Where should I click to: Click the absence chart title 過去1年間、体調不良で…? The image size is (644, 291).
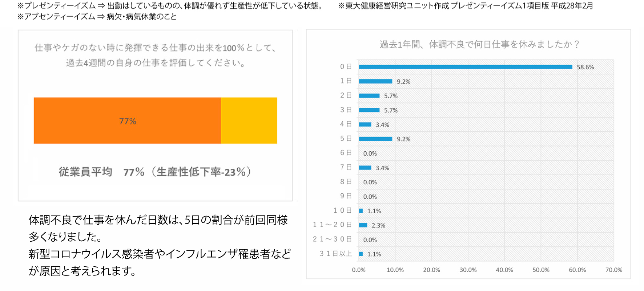(x=479, y=44)
